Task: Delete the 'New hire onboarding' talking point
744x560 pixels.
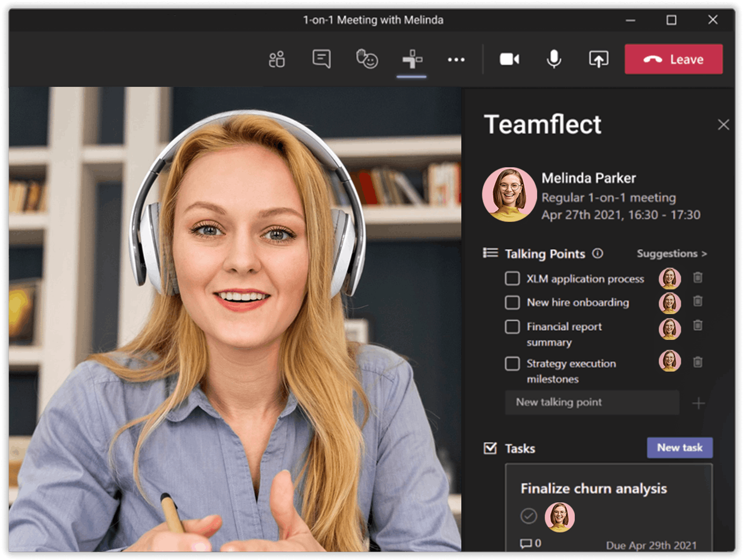Action: click(x=698, y=302)
